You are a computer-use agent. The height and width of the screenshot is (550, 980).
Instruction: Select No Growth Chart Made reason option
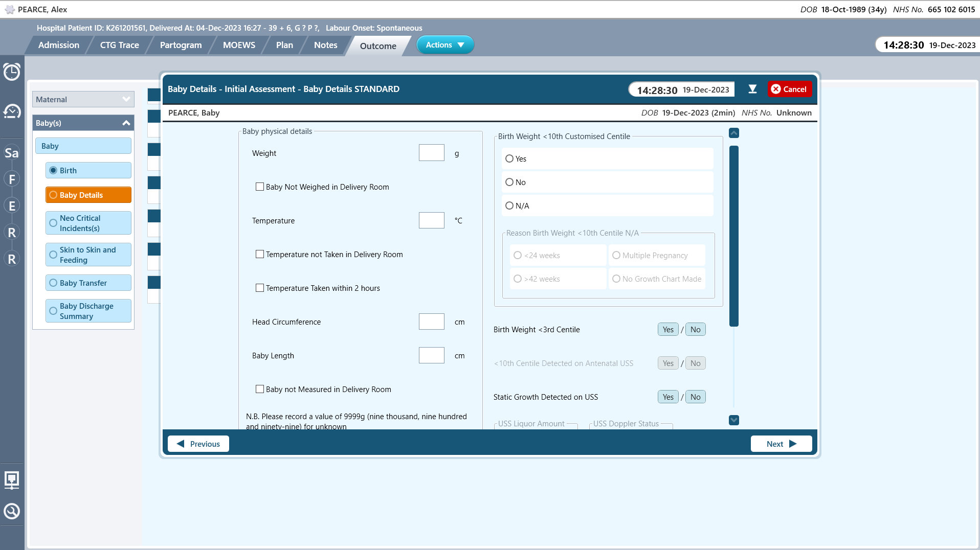[x=657, y=279]
